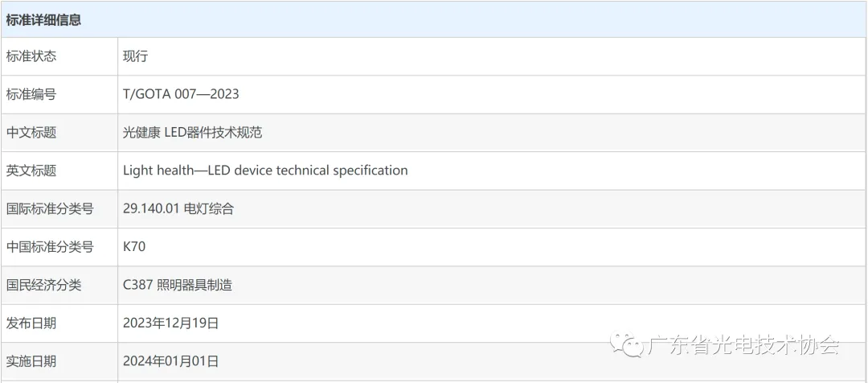Click the 广东省光电技术协会 watermark text
Screen dimensions: 868x383
(x=743, y=346)
